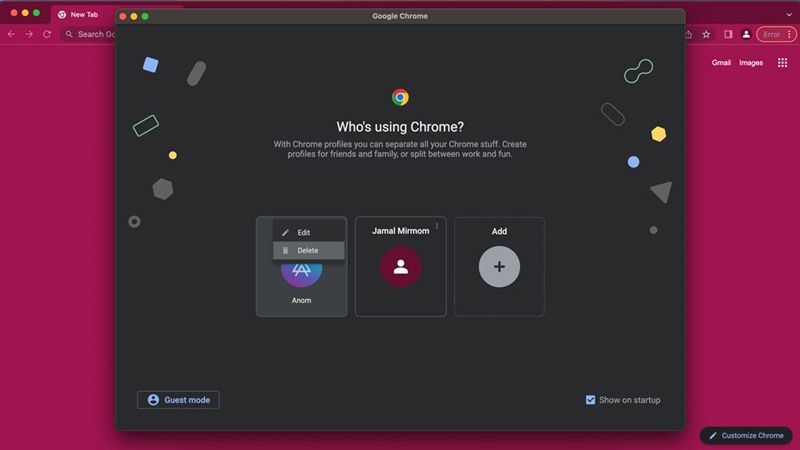Click Customize Chrome in the background window

[x=746, y=435]
